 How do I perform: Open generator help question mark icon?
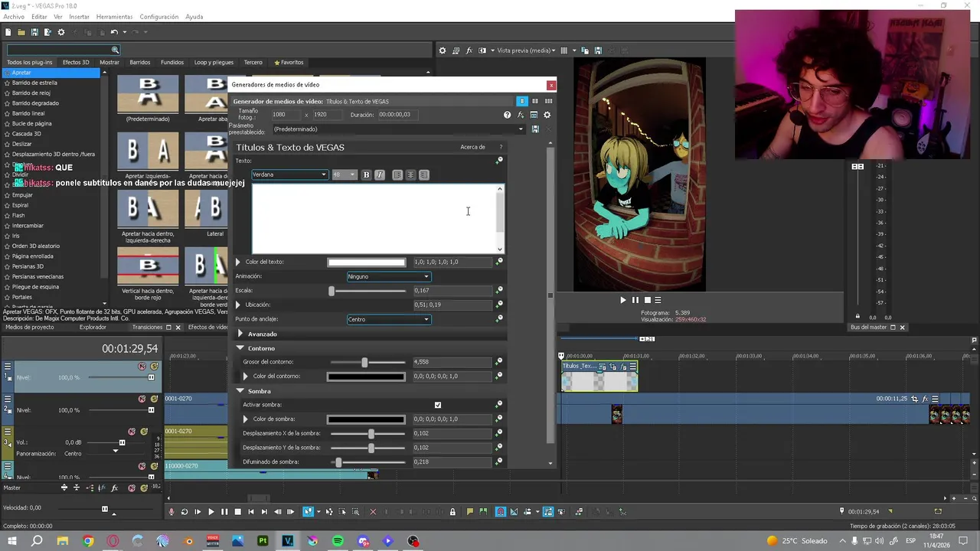[507, 115]
